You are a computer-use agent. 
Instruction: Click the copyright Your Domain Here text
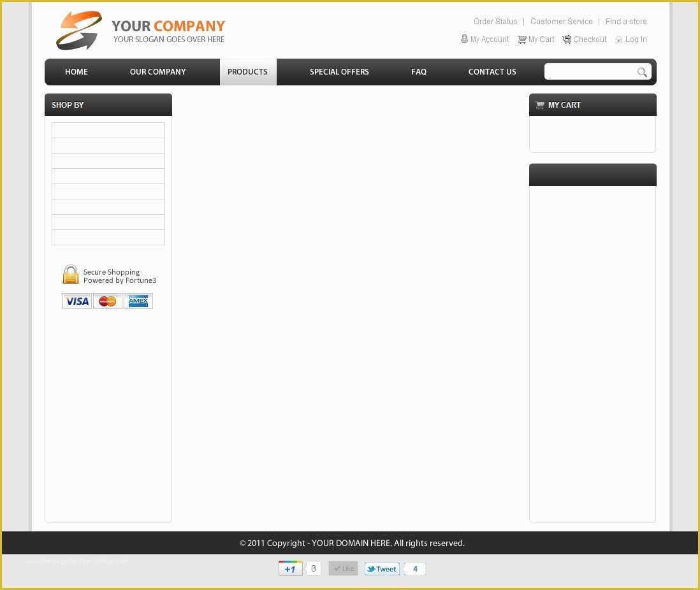click(351, 543)
